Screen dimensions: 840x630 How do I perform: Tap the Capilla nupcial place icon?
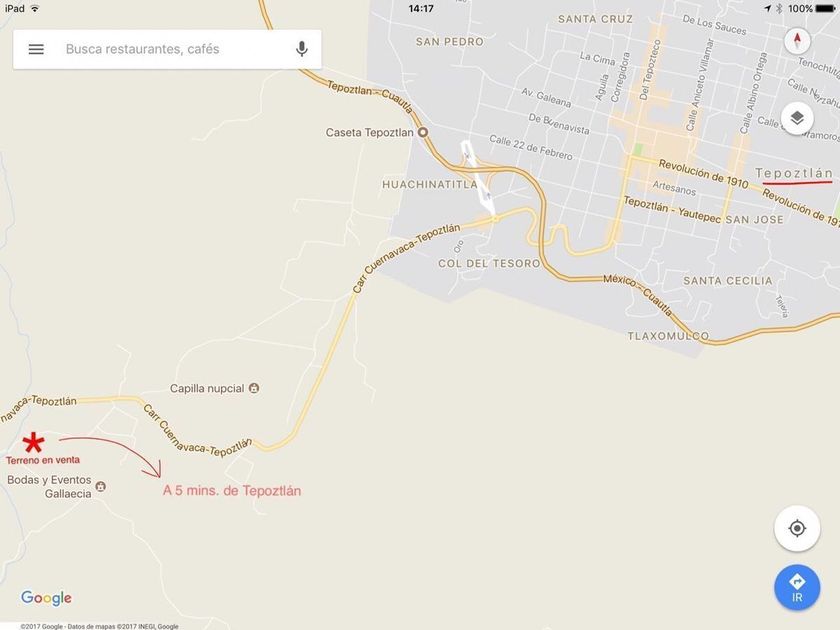tap(254, 388)
